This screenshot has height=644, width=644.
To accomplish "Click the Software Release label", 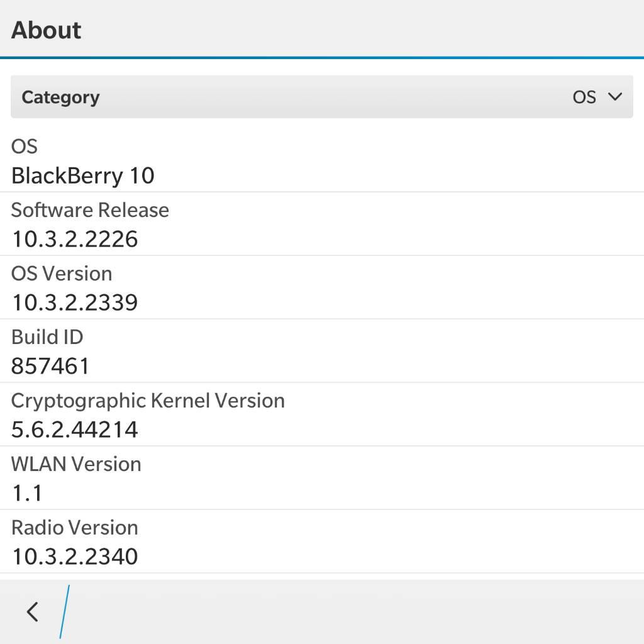I will click(90, 210).
